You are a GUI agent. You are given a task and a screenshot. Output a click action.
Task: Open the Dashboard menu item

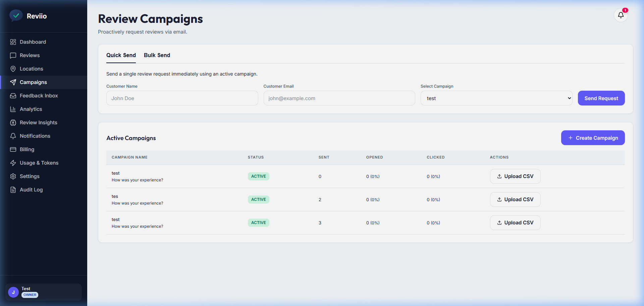[x=44, y=42]
